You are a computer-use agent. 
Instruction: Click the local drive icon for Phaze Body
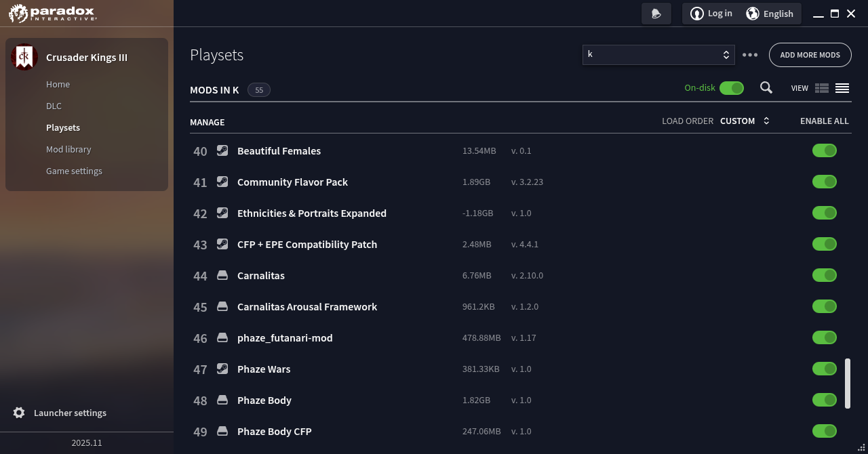tap(222, 400)
